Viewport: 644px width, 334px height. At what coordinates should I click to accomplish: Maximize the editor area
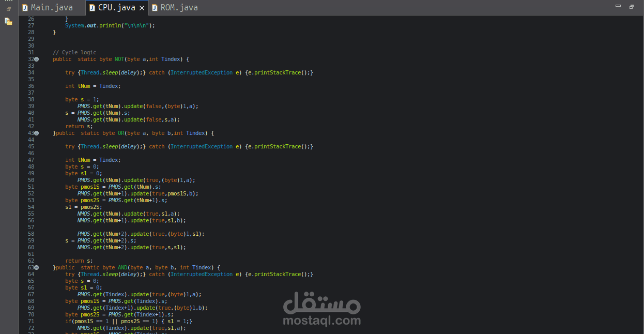(632, 7)
